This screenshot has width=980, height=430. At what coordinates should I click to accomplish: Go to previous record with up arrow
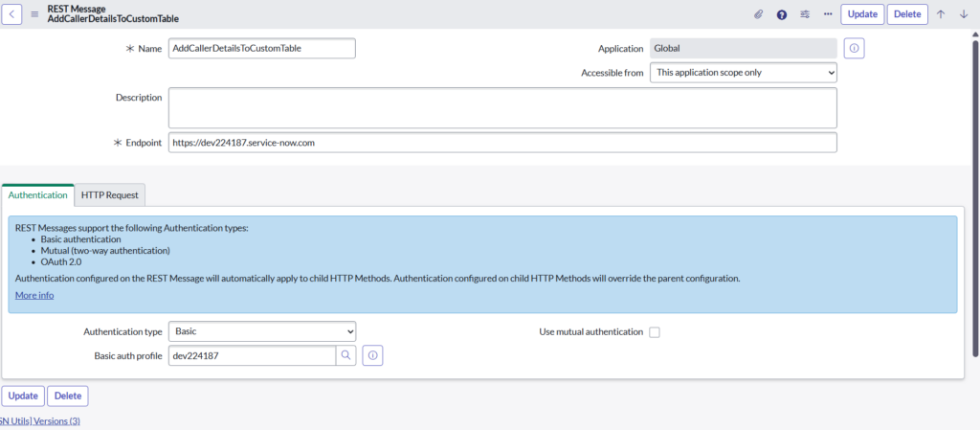click(x=941, y=14)
